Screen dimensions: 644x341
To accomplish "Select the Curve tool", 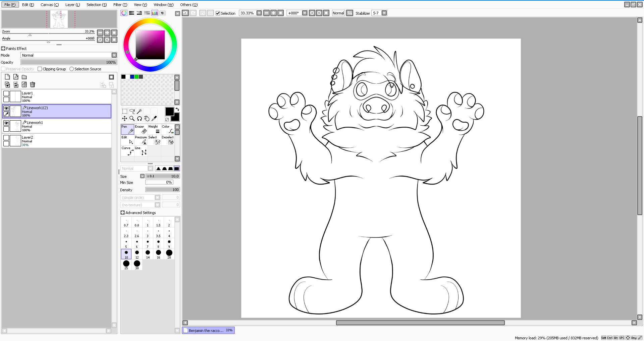I will [x=127, y=151].
